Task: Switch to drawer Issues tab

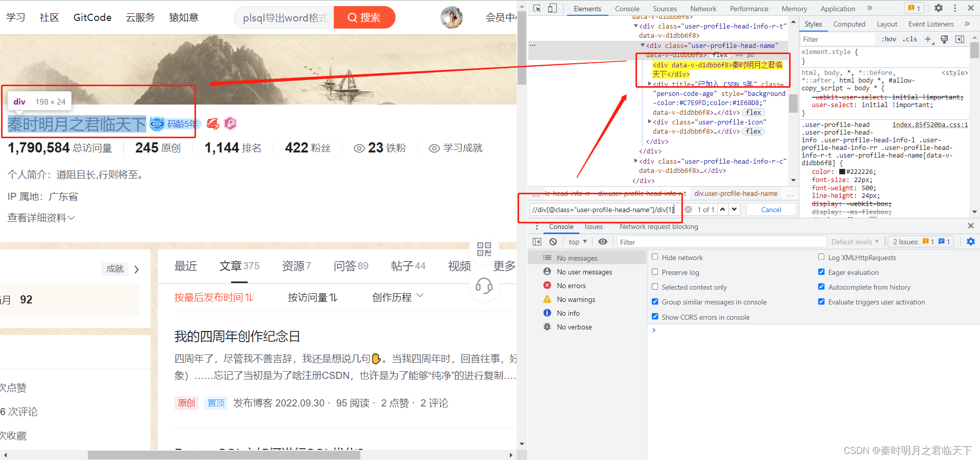Action: point(594,226)
